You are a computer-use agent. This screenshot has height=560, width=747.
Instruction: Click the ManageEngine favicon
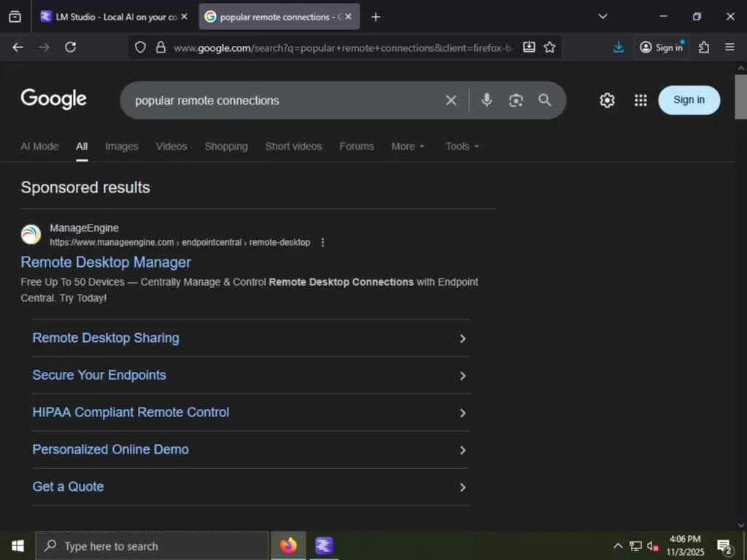tap(31, 235)
